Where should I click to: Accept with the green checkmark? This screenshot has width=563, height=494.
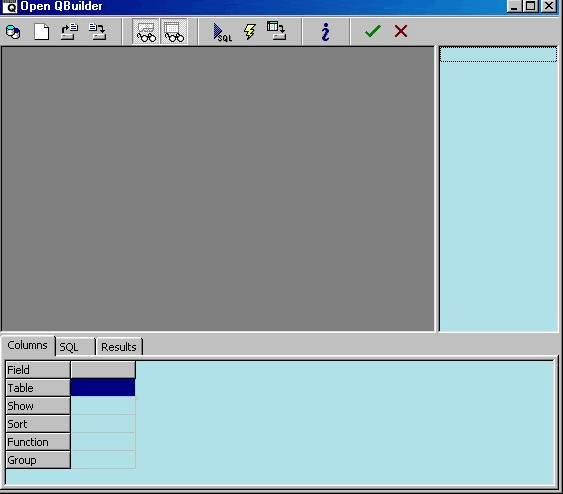[373, 31]
